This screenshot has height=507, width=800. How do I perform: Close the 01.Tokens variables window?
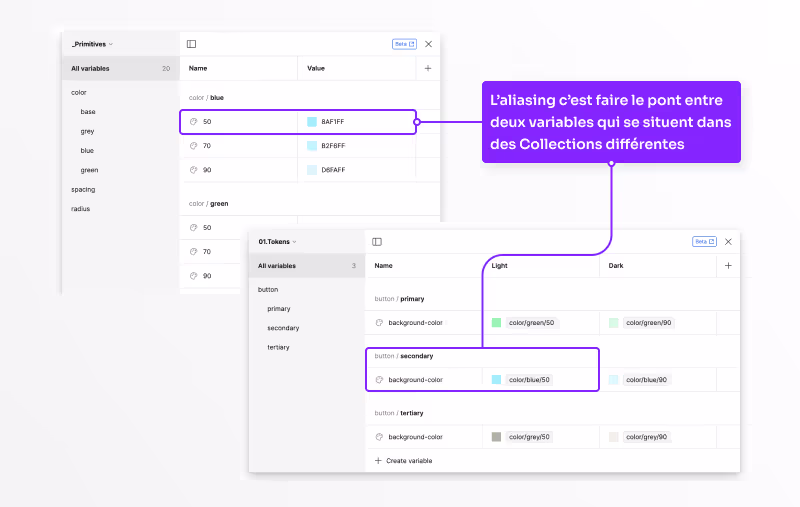click(729, 242)
